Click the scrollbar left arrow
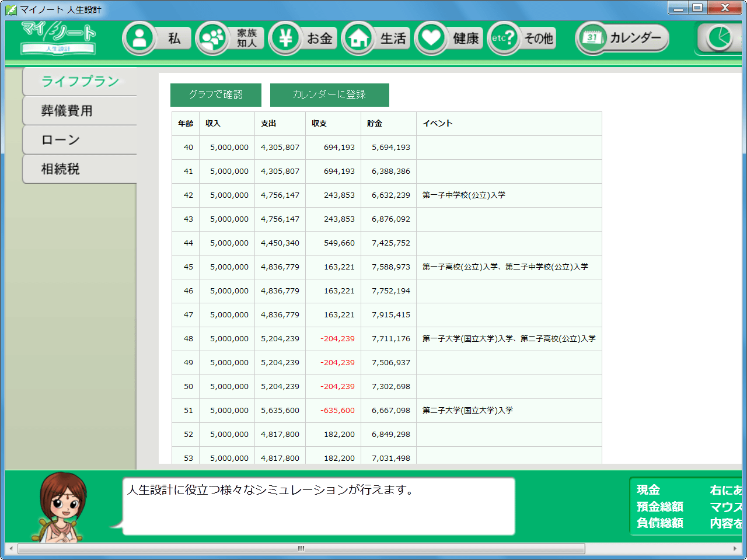Screen dimensions: 747x560 pyautogui.click(x=11, y=548)
